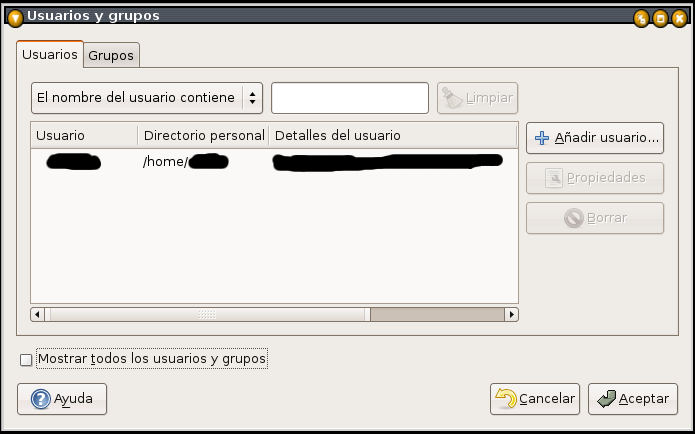Sort list by Usuario column header
Viewport: 695px width, 434px height.
[x=84, y=135]
